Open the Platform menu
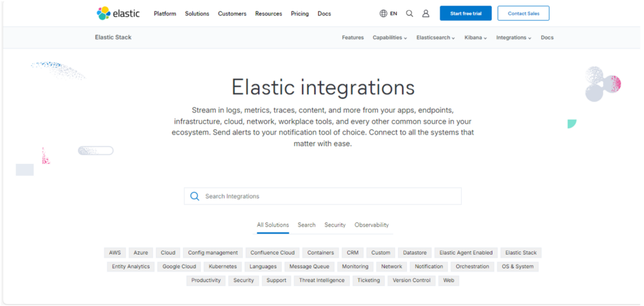The height and width of the screenshot is (306, 644). coord(165,14)
